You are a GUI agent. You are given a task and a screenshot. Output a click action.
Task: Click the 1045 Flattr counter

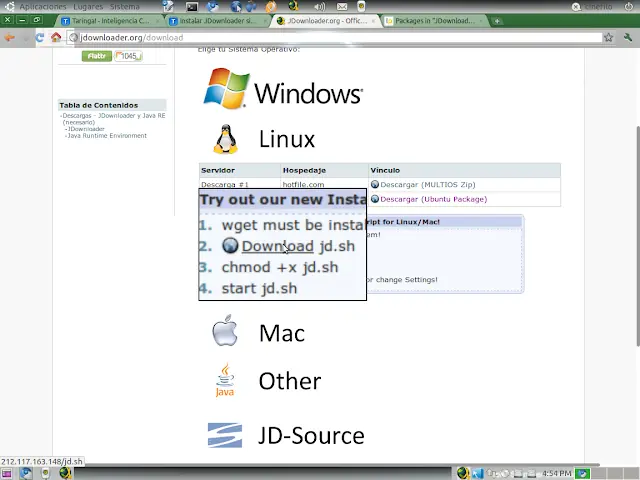[128, 56]
